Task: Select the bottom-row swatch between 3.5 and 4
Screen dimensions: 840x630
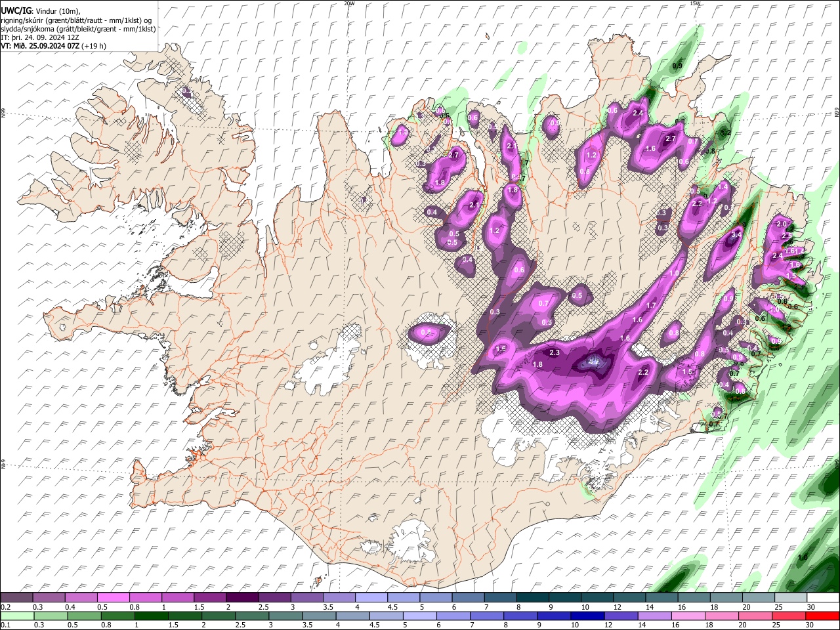Action: pyautogui.click(x=319, y=616)
